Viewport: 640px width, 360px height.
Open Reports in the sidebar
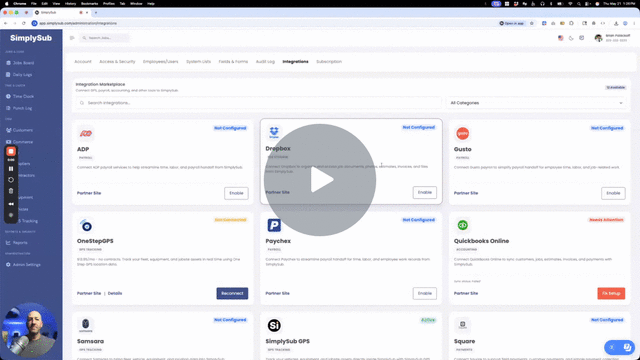point(17,242)
